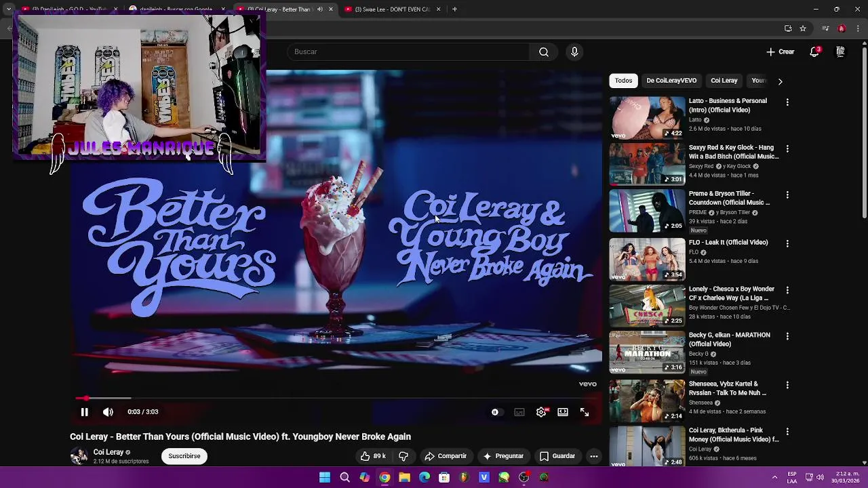Open options menu for Shenseea Talk To Me video
The height and width of the screenshot is (488, 868).
pyautogui.click(x=787, y=384)
